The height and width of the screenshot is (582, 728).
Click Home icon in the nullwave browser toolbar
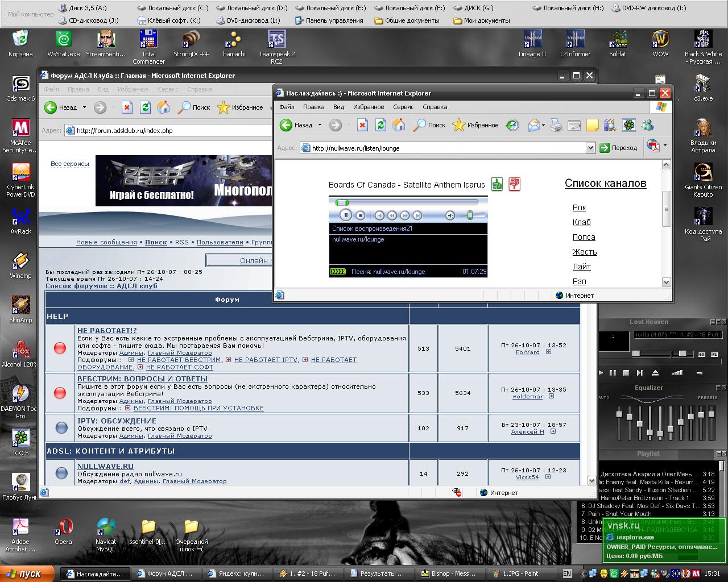pyautogui.click(x=399, y=125)
